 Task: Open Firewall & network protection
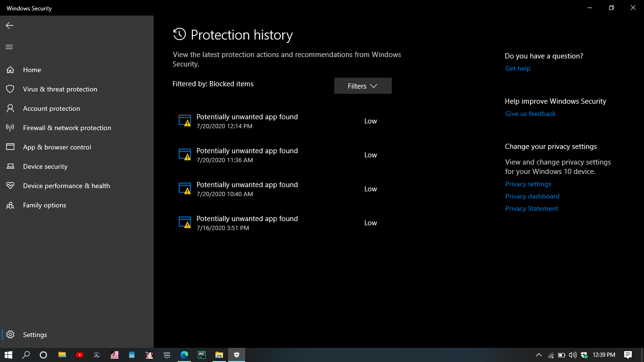click(x=77, y=128)
